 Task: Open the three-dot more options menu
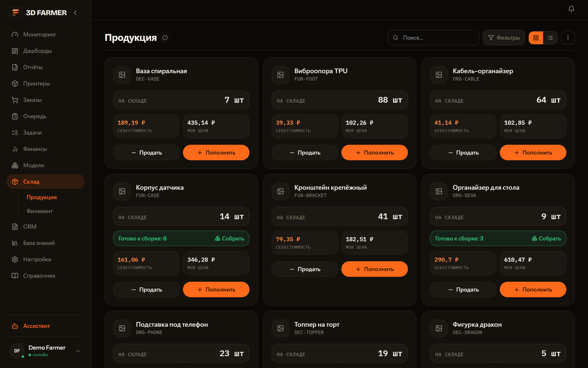[x=568, y=38]
